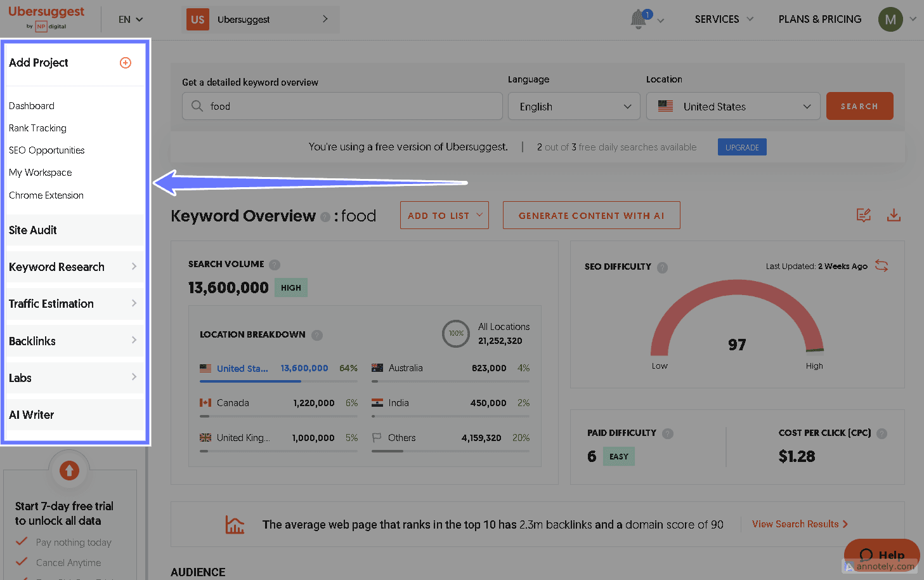Image resolution: width=924 pixels, height=580 pixels.
Task: Click the Australia flag icon
Action: click(377, 368)
